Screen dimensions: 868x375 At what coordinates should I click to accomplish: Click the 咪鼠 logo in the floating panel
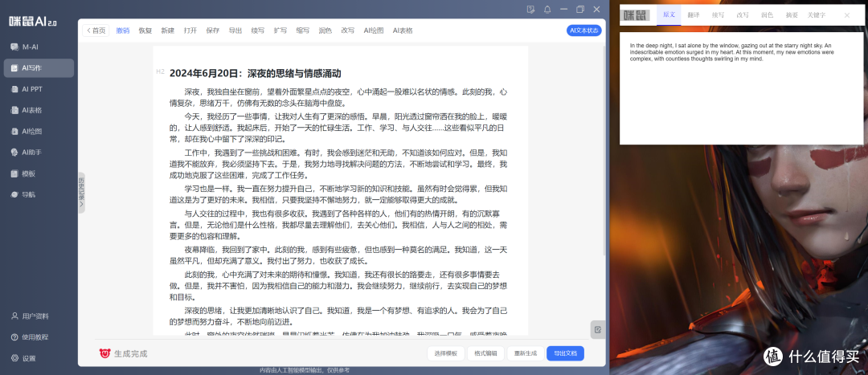[634, 15]
